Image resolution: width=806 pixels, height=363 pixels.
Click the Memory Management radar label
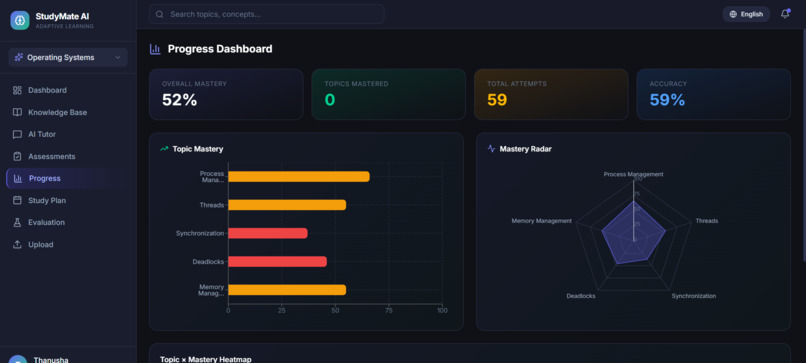coord(541,221)
